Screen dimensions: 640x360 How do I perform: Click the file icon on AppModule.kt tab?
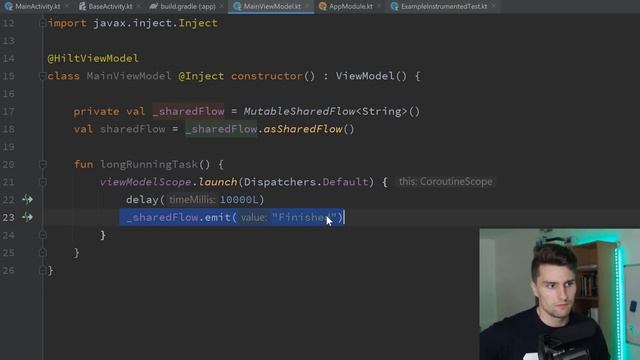[322, 7]
